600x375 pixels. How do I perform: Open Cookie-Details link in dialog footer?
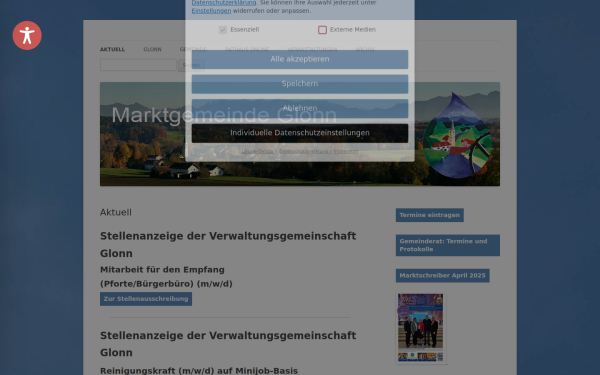tap(258, 152)
